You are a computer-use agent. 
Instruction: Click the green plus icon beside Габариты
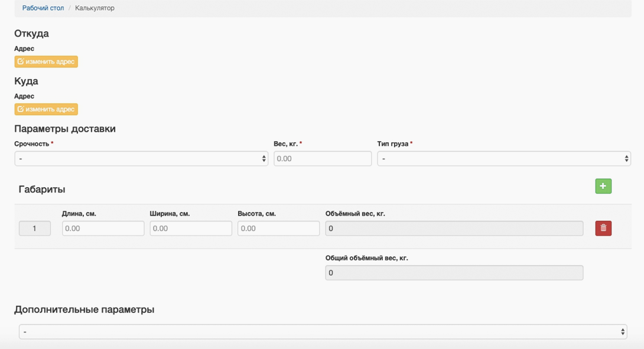click(x=603, y=186)
